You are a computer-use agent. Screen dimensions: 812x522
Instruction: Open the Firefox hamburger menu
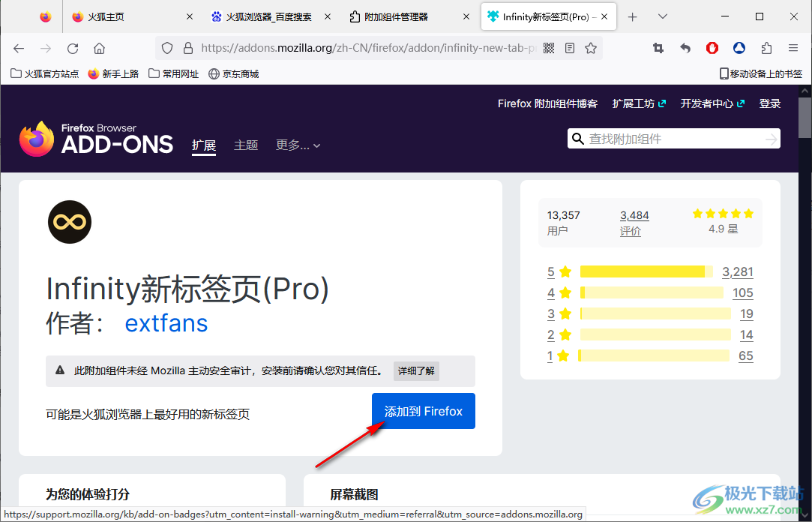(x=793, y=48)
